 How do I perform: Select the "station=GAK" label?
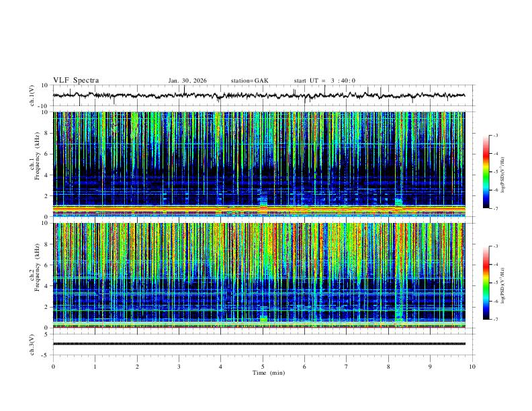pos(249,81)
